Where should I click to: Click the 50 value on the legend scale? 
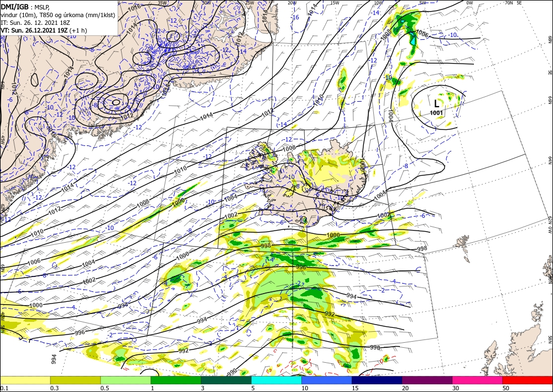coord(506,388)
